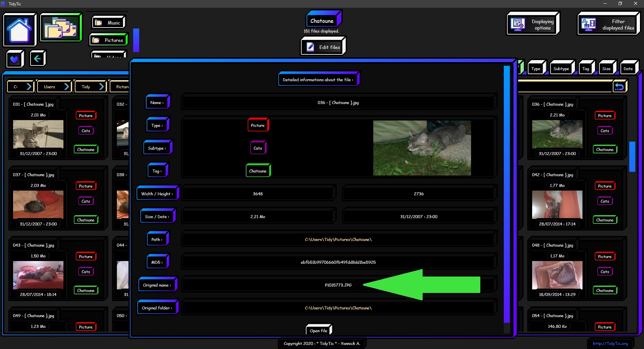The image size is (644, 349).
Task: Sort files by Subtype tab
Action: pos(561,68)
